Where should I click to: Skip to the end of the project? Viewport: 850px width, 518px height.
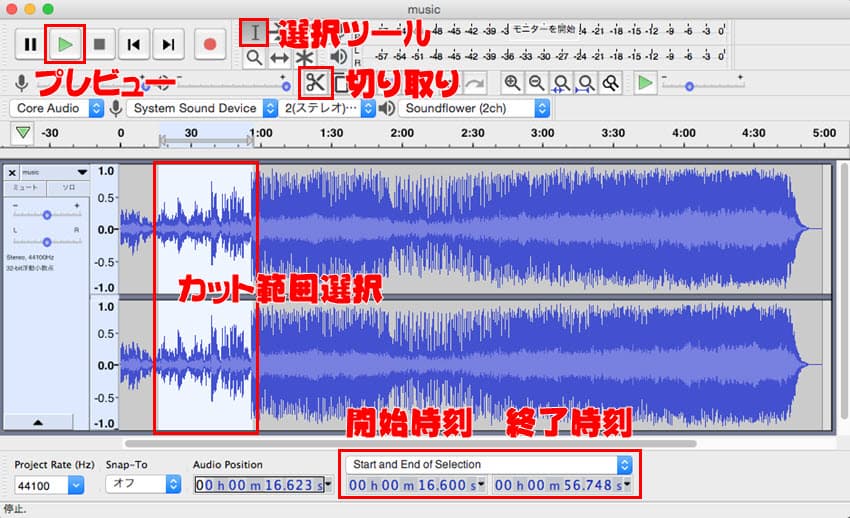(169, 44)
